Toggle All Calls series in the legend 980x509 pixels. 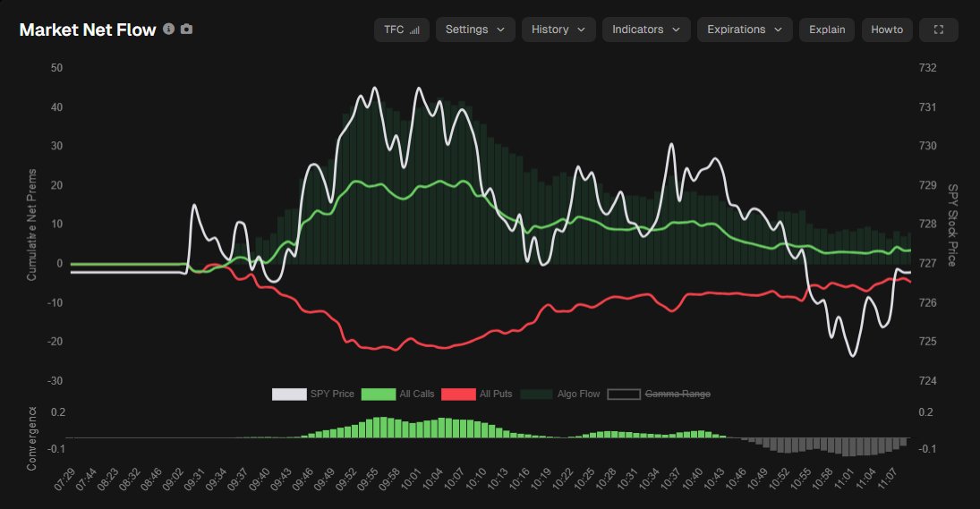397,394
